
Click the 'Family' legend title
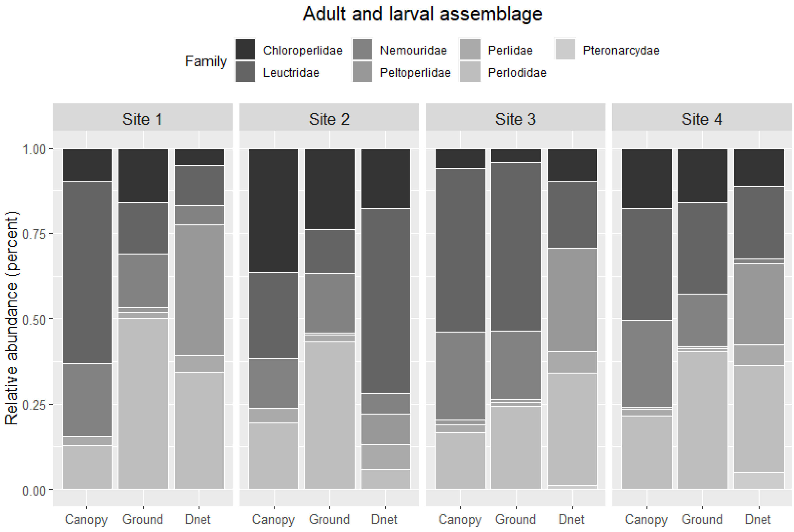coord(205,61)
